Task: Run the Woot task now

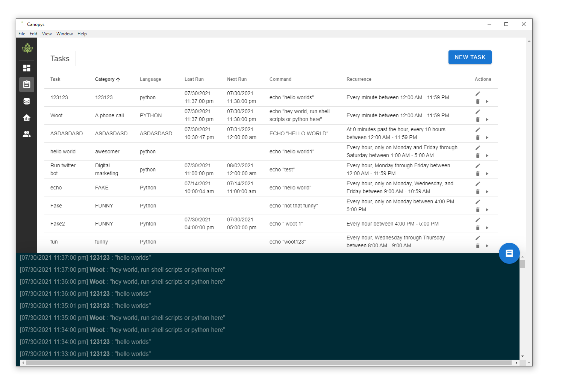Action: (487, 120)
